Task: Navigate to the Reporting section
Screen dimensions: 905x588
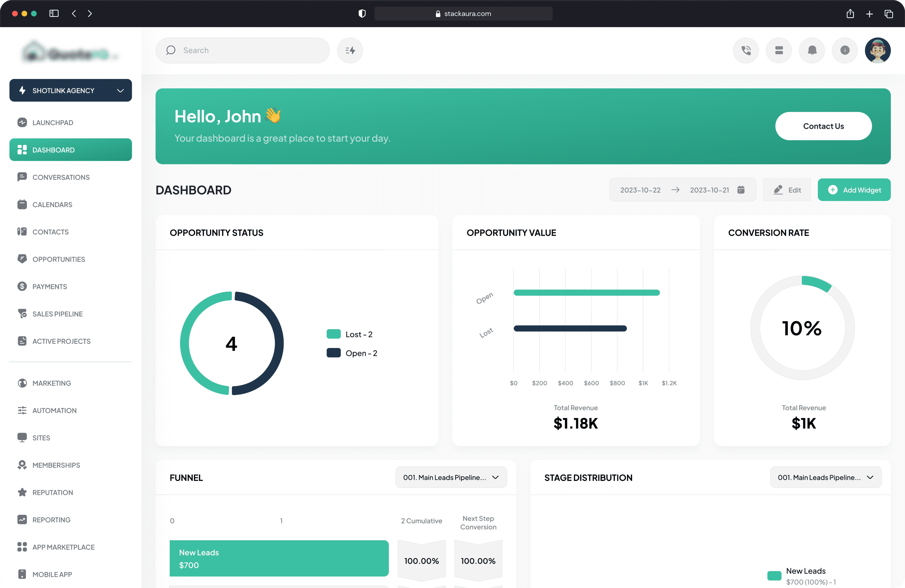Action: [51, 520]
